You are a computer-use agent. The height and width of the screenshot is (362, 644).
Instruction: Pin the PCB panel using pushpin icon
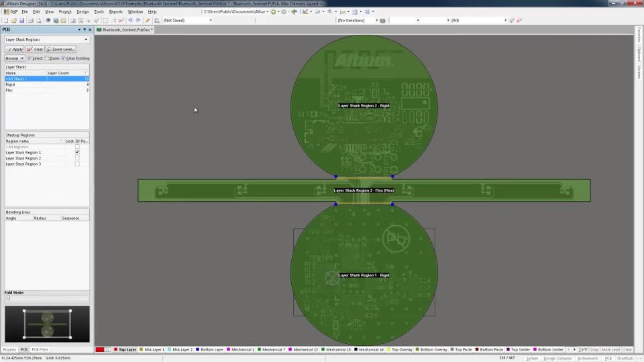tap(85, 29)
